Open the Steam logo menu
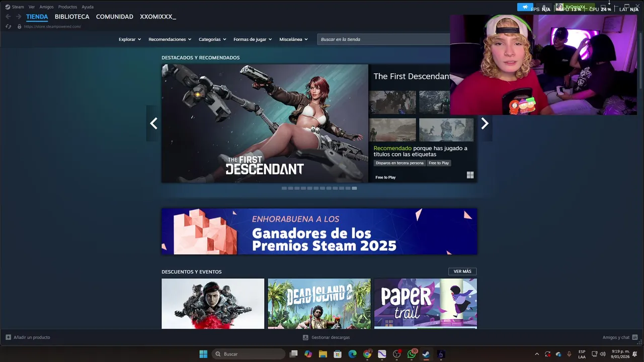Image resolution: width=644 pixels, height=362 pixels. coord(8,7)
